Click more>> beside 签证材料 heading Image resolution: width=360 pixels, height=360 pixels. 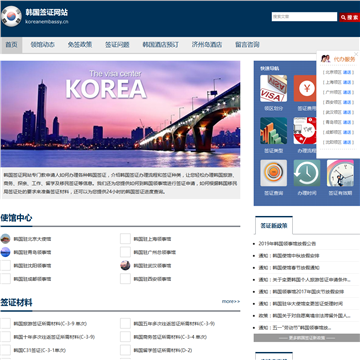point(231,301)
